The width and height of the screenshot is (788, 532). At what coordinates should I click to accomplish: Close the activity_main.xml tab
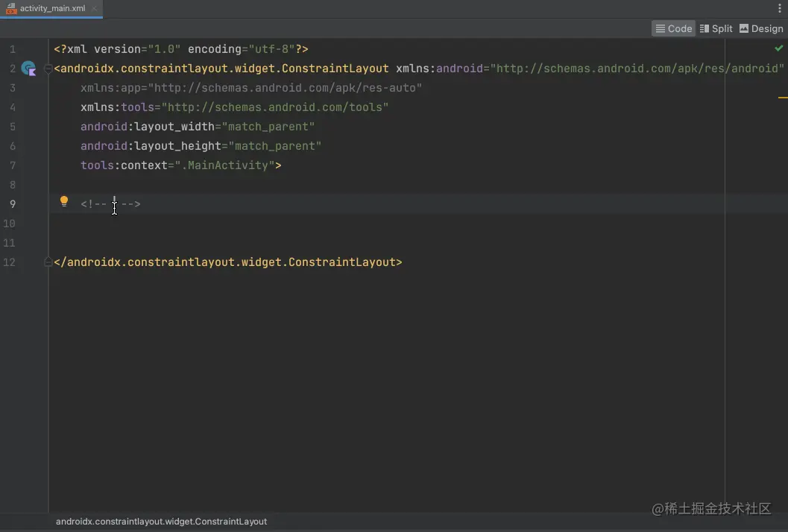[x=94, y=8]
